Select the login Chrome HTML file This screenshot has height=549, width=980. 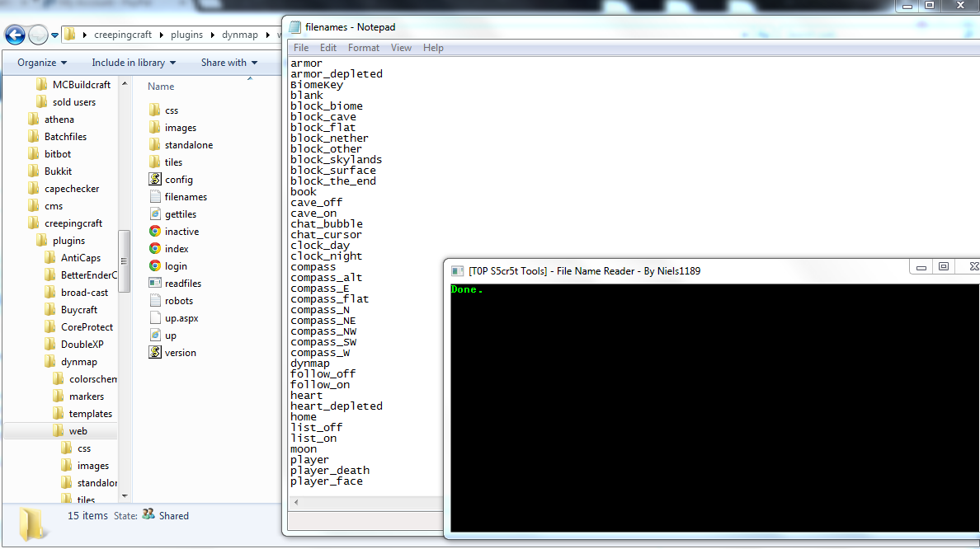pyautogui.click(x=168, y=266)
